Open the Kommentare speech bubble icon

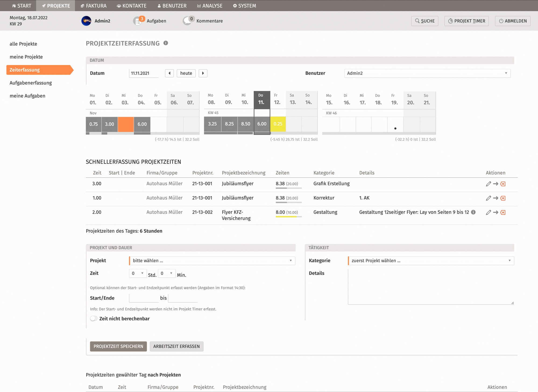(x=187, y=21)
